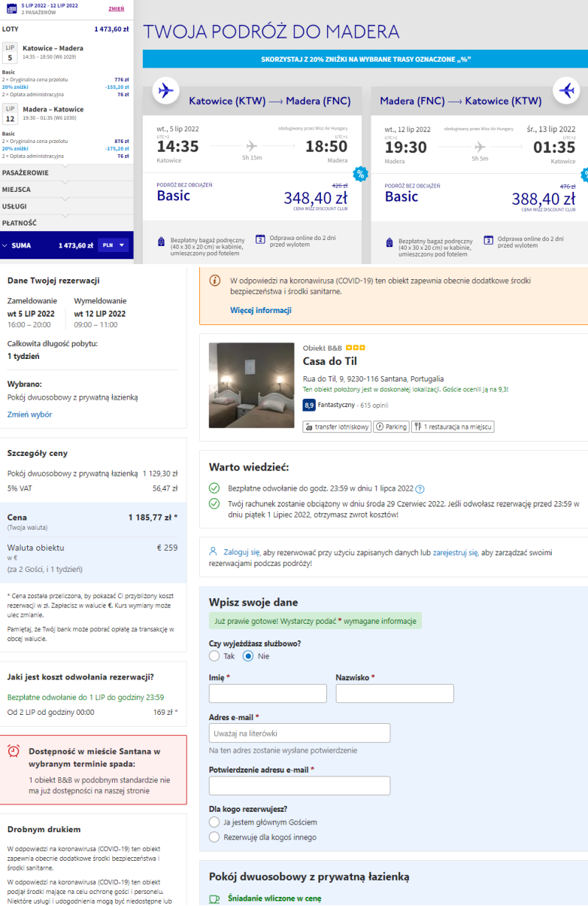Click the 1 185,77 zł total price
The width and height of the screenshot is (588, 906).
[x=153, y=518]
